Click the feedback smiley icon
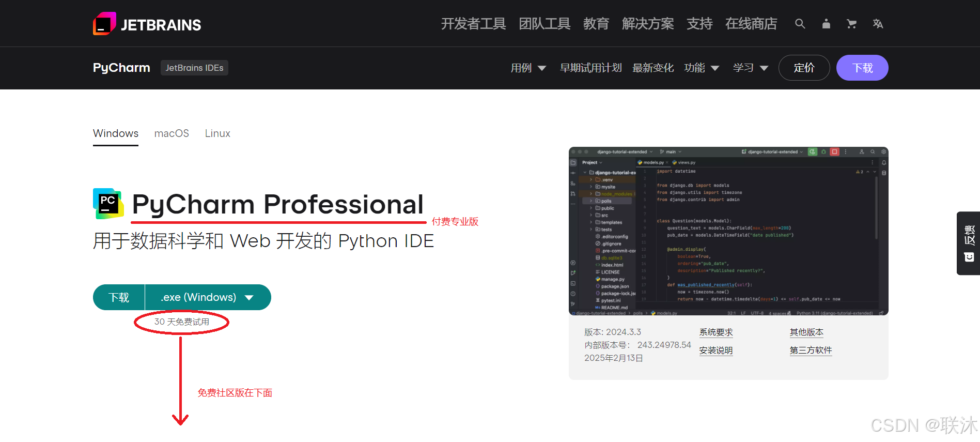This screenshot has width=980, height=442. pyautogui.click(x=969, y=257)
